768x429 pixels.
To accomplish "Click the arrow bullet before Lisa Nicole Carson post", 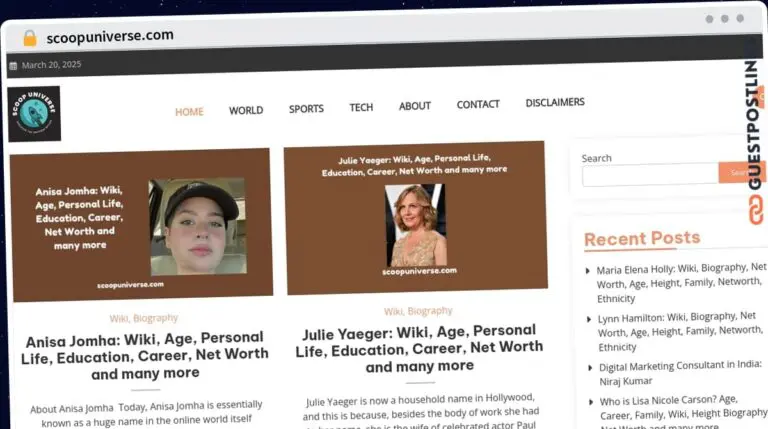I will [x=591, y=402].
